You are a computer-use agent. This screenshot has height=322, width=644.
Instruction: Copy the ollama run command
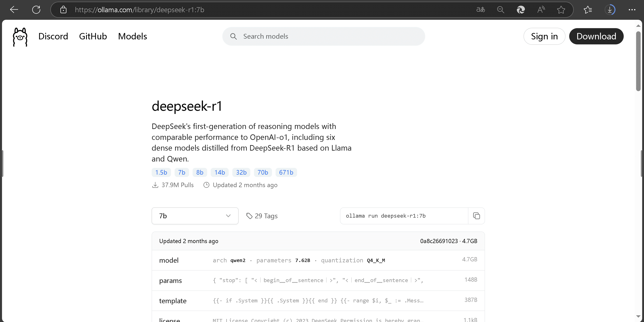click(477, 216)
